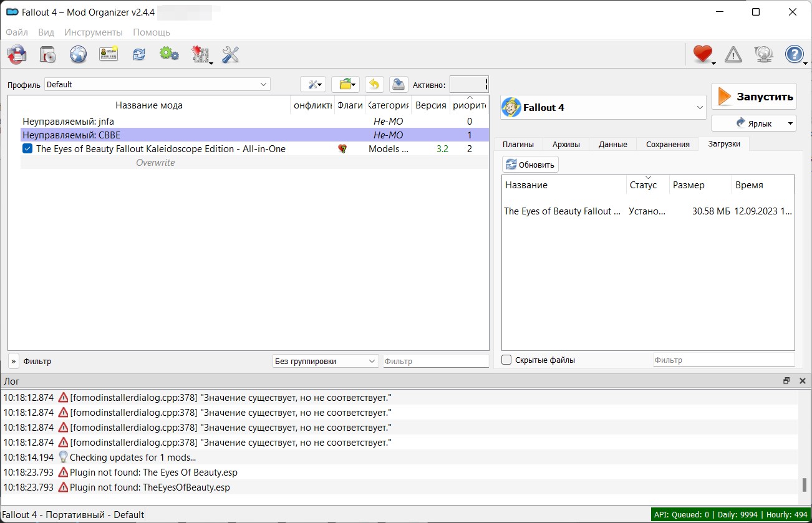812x523 pixels.
Task: Click the flag icon on Eyes of Beauty row
Action: point(342,149)
